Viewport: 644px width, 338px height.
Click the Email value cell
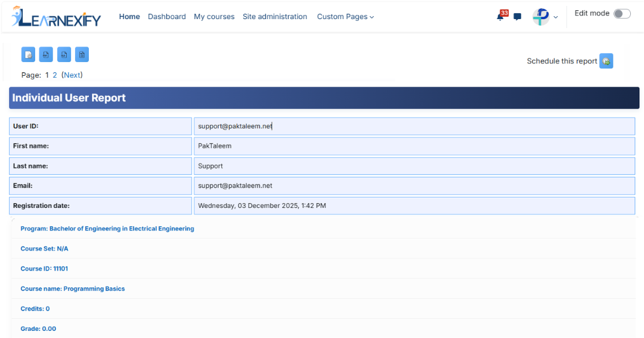[414, 186]
